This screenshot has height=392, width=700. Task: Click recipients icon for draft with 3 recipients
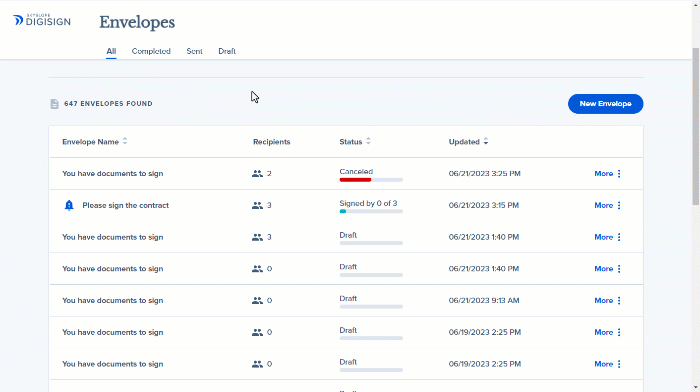point(257,237)
